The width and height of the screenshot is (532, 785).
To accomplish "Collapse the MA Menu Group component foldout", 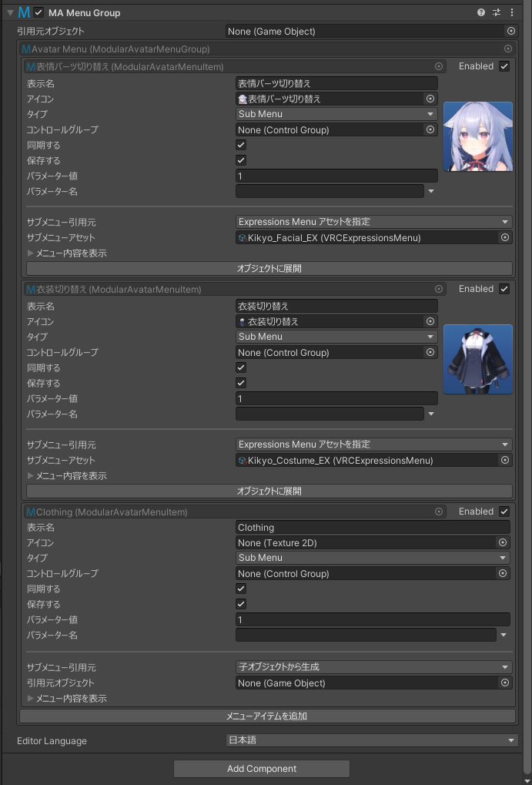I will [x=10, y=12].
